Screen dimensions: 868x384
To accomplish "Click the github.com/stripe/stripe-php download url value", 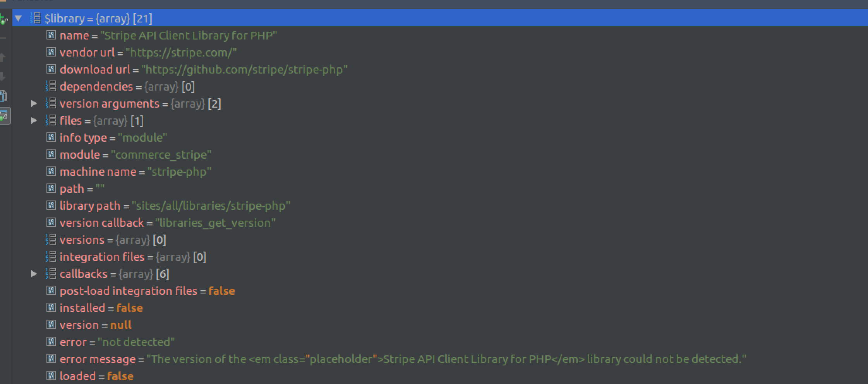I will point(245,69).
